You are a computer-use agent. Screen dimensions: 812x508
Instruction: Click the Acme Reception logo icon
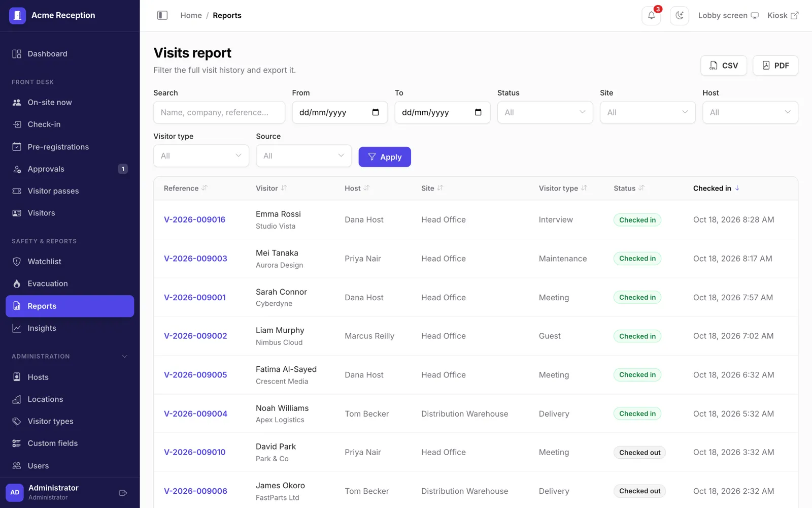point(17,15)
